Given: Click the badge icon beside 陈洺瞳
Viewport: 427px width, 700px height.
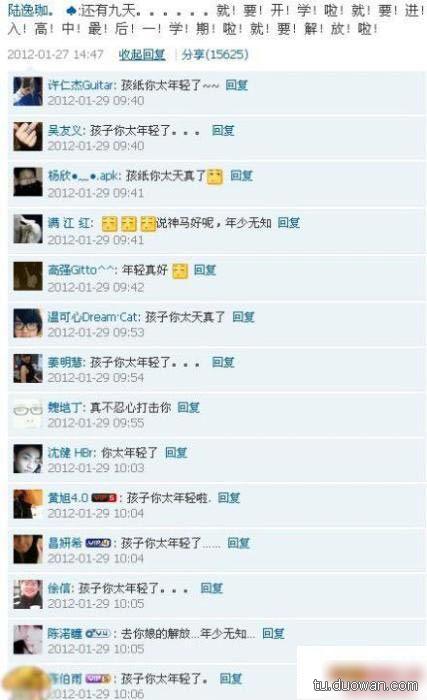Looking at the screenshot, I should [x=97, y=633].
